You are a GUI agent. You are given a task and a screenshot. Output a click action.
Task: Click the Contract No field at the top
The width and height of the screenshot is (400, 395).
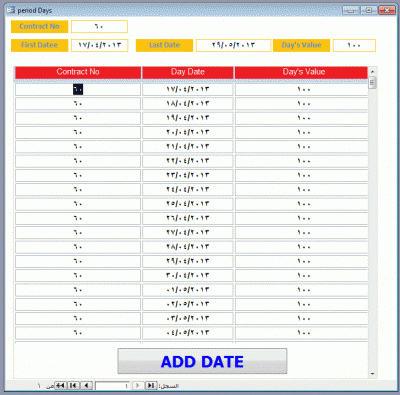click(x=99, y=26)
